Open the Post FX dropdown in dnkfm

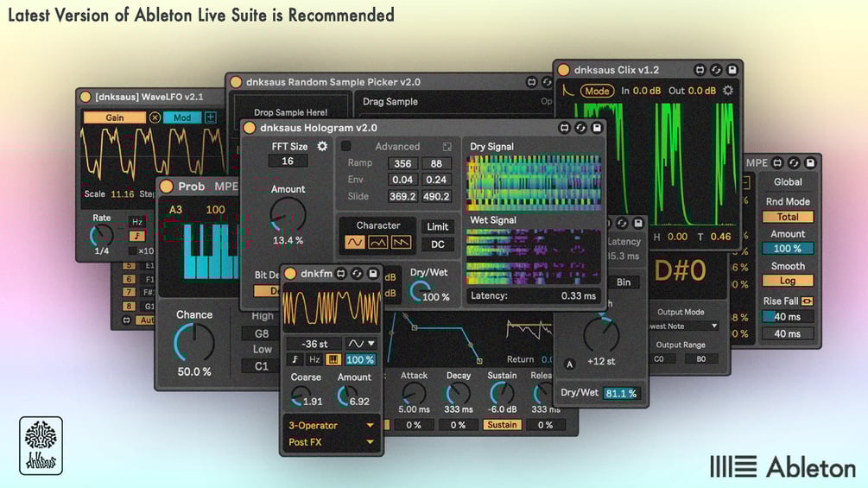click(x=331, y=442)
